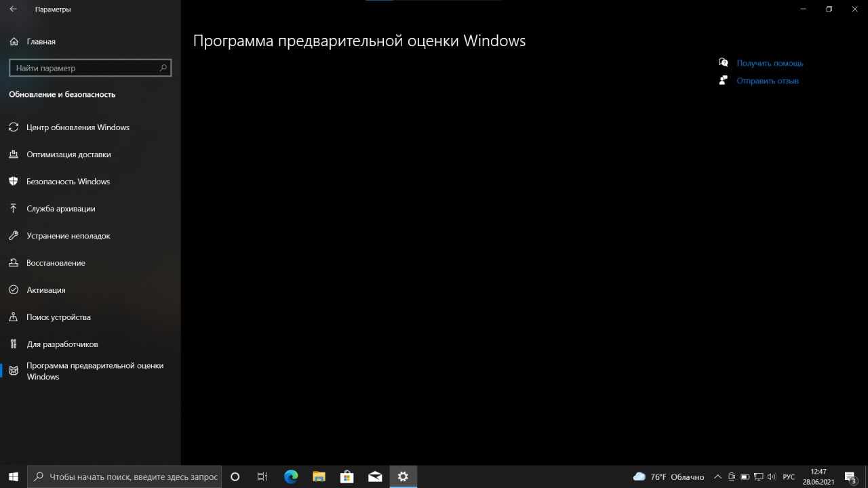Go back with the Settings back arrow

tap(13, 9)
